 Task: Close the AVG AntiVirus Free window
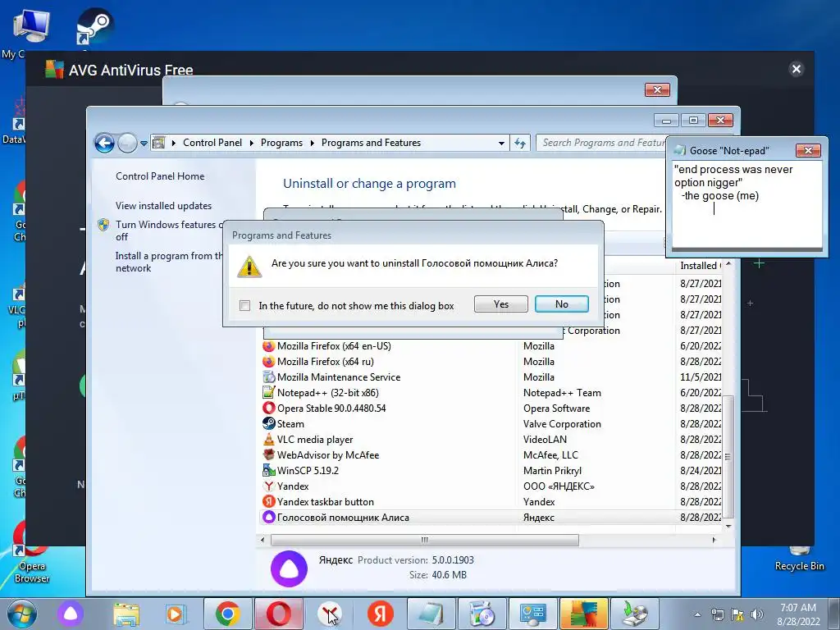pos(796,69)
